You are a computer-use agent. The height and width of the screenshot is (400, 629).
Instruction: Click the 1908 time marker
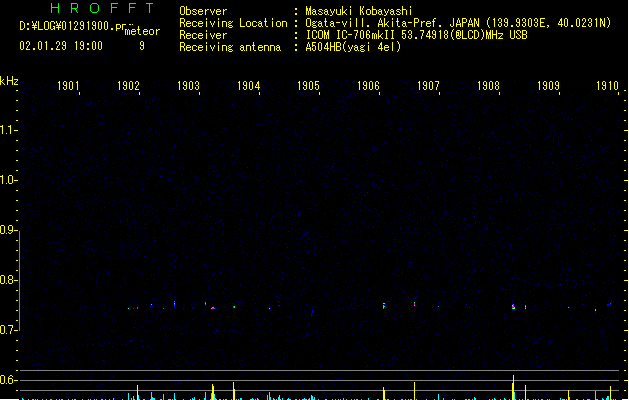pos(488,86)
